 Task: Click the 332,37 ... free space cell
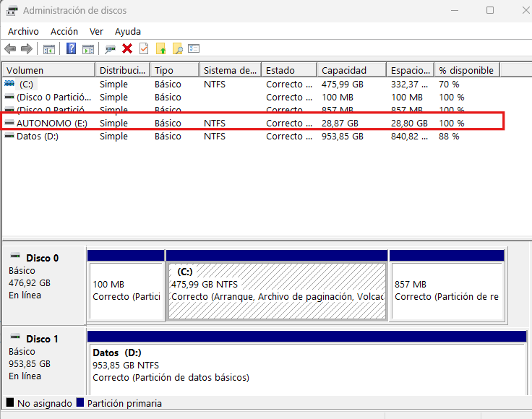click(x=409, y=84)
